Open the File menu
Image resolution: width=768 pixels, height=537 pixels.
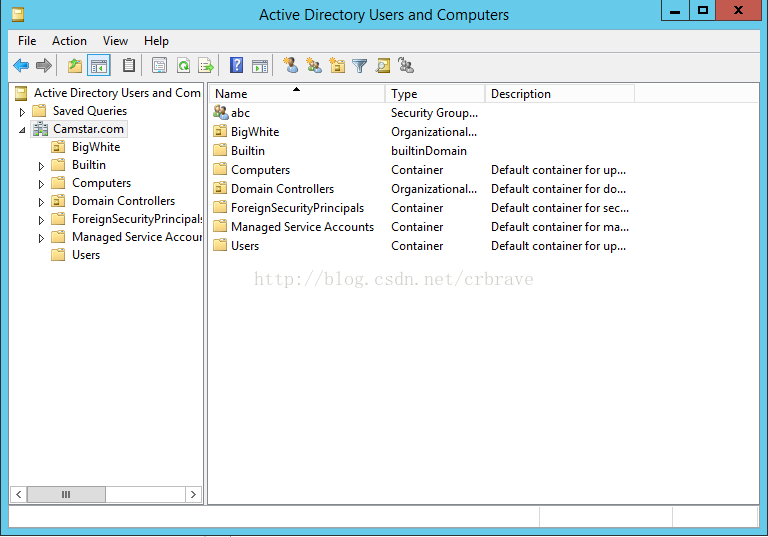[x=27, y=41]
